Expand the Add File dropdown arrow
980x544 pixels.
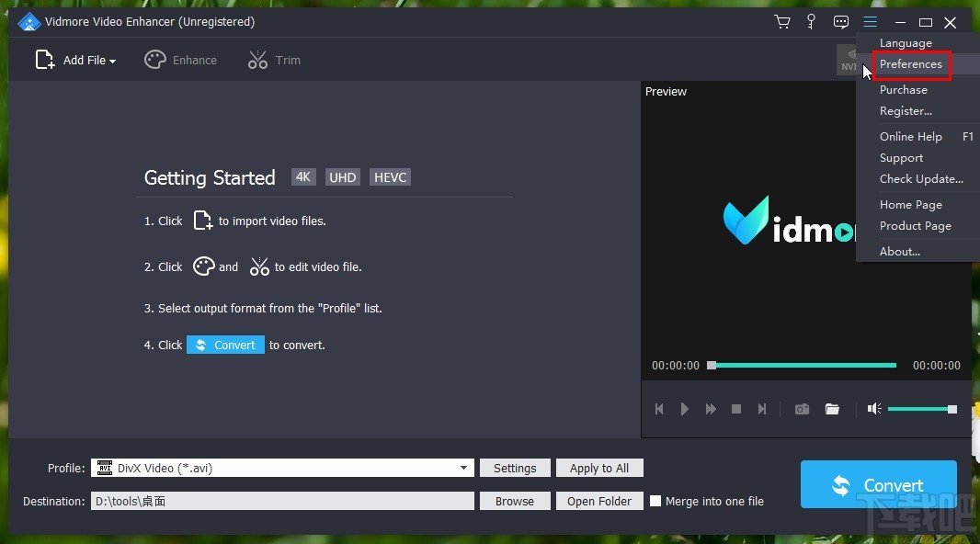tap(112, 62)
